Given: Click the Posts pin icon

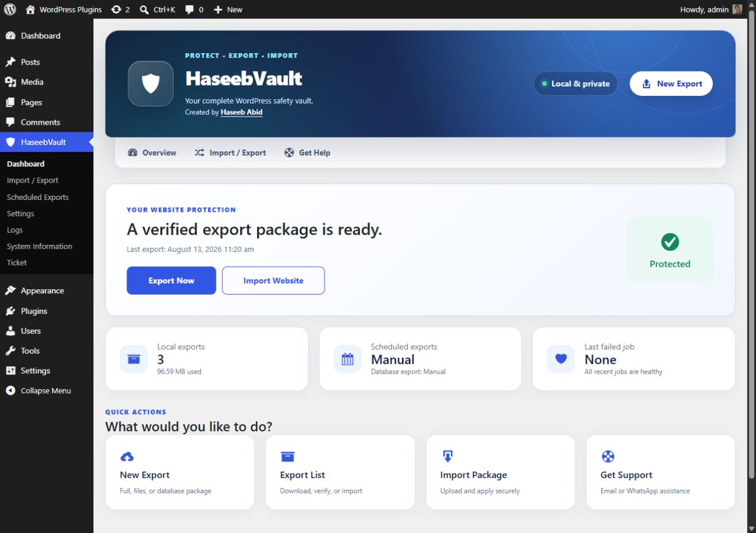Looking at the screenshot, I should (11, 62).
